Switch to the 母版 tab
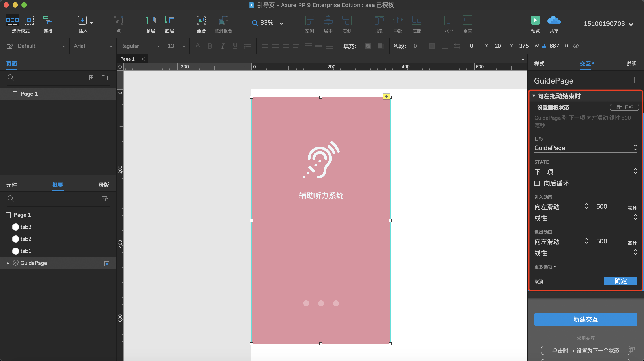This screenshot has height=361, width=644. point(104,185)
